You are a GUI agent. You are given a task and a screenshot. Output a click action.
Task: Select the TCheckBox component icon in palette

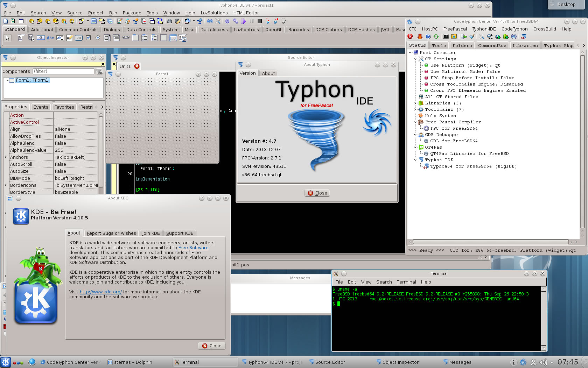[88, 38]
